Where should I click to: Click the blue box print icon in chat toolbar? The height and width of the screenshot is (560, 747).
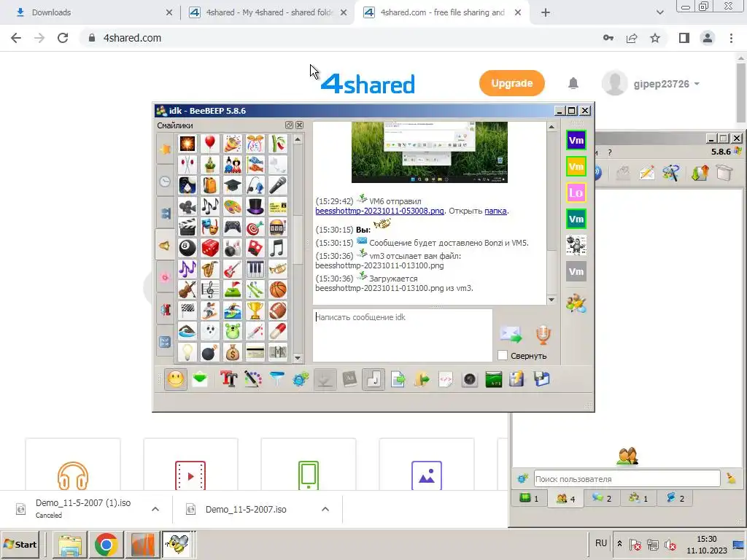(542, 379)
